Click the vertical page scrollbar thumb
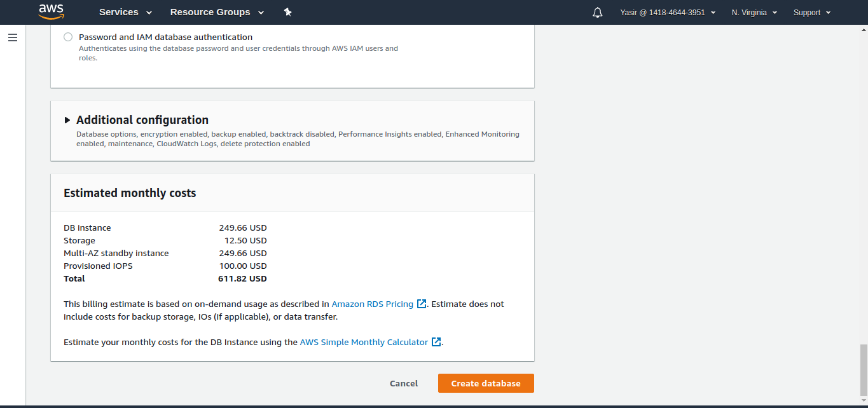 (x=863, y=370)
